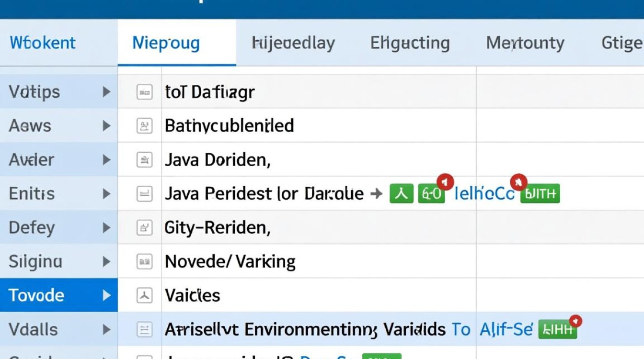This screenshot has width=644, height=359.
Task: Click the icon beside "Java Peridest lor Darolue"
Action: pos(144,194)
